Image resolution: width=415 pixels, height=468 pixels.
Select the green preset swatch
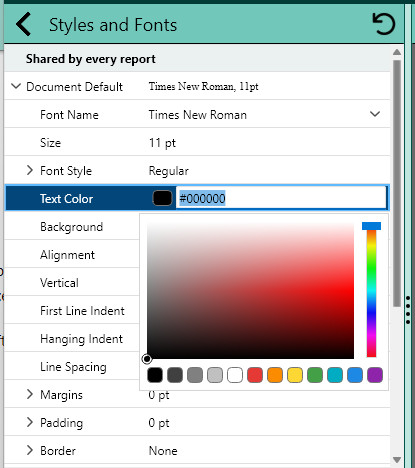tap(315, 375)
